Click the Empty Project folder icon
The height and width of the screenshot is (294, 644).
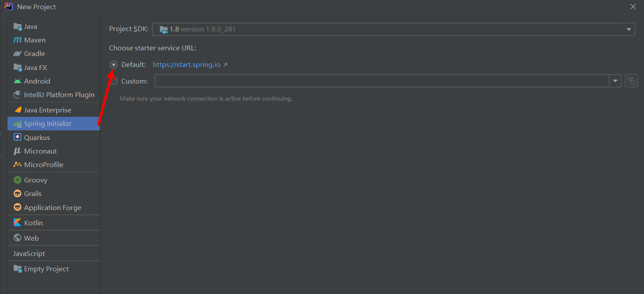pyautogui.click(x=18, y=269)
